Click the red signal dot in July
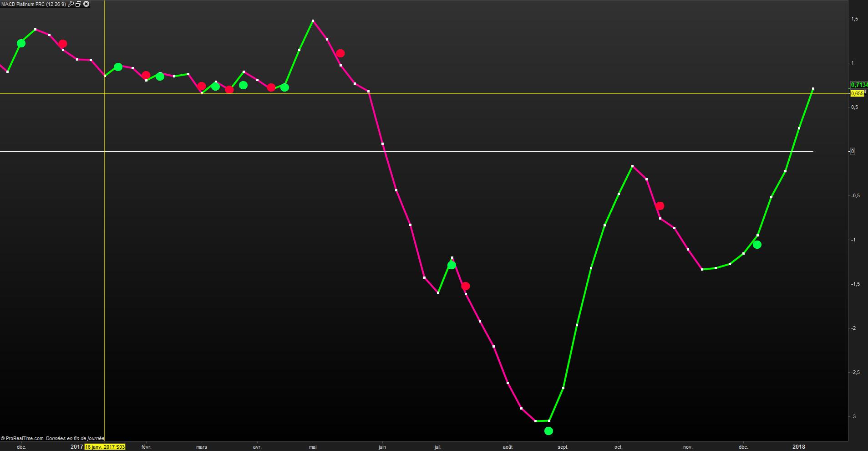This screenshot has height=451, width=868. pos(465,286)
